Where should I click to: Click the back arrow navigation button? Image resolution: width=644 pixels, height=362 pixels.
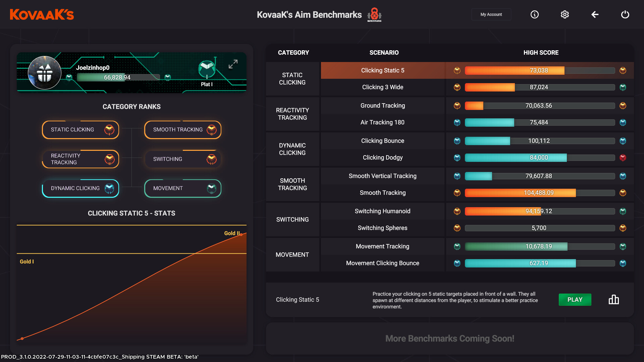(595, 15)
